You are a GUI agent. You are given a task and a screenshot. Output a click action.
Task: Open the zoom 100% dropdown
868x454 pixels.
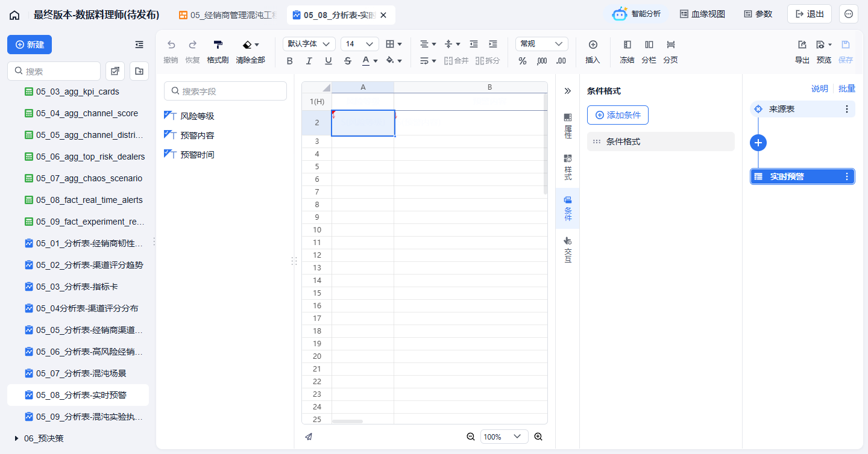pos(505,437)
